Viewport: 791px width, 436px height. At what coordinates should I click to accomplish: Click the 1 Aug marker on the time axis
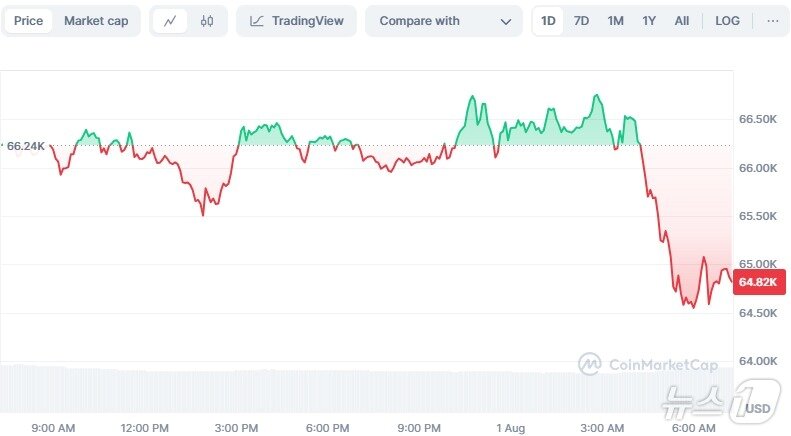(x=510, y=428)
